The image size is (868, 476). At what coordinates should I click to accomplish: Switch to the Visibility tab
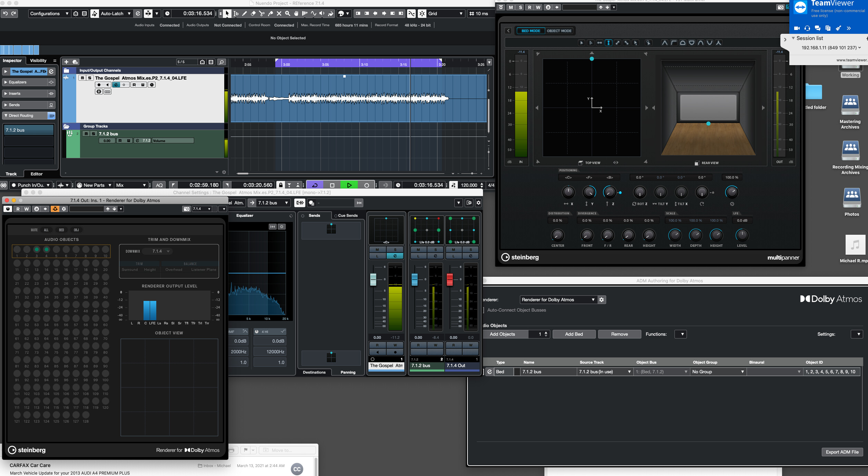(38, 60)
